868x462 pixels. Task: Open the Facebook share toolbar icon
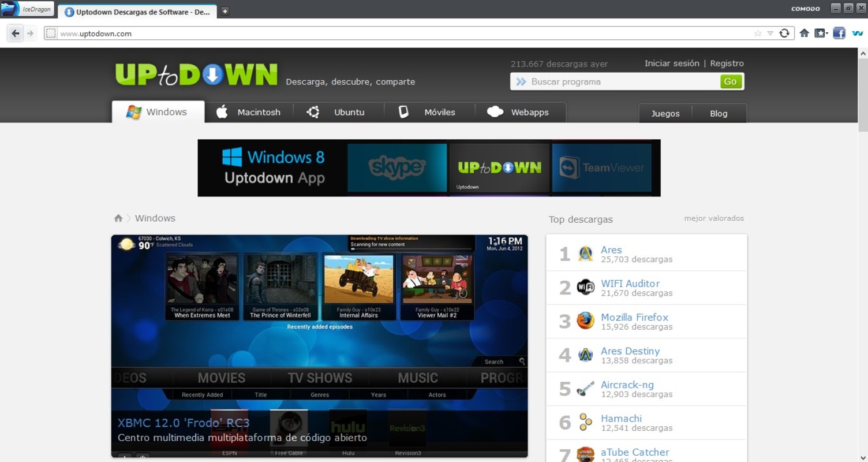(x=839, y=33)
